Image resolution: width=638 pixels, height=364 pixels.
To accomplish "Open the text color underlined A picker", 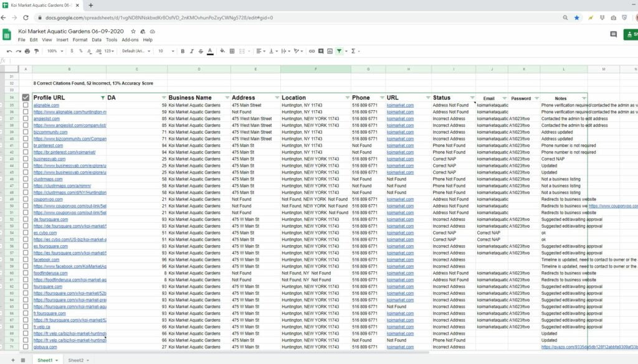I will pos(210,51).
